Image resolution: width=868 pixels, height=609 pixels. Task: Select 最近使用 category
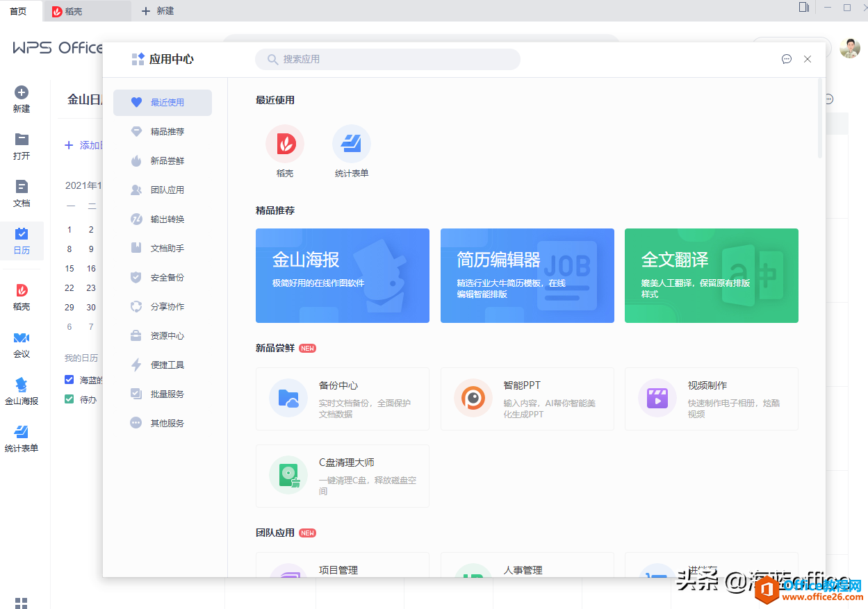point(163,102)
